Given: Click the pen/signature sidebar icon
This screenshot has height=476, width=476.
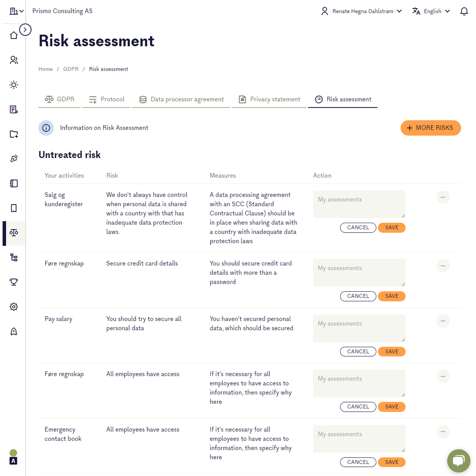Looking at the screenshot, I should click(x=14, y=158).
